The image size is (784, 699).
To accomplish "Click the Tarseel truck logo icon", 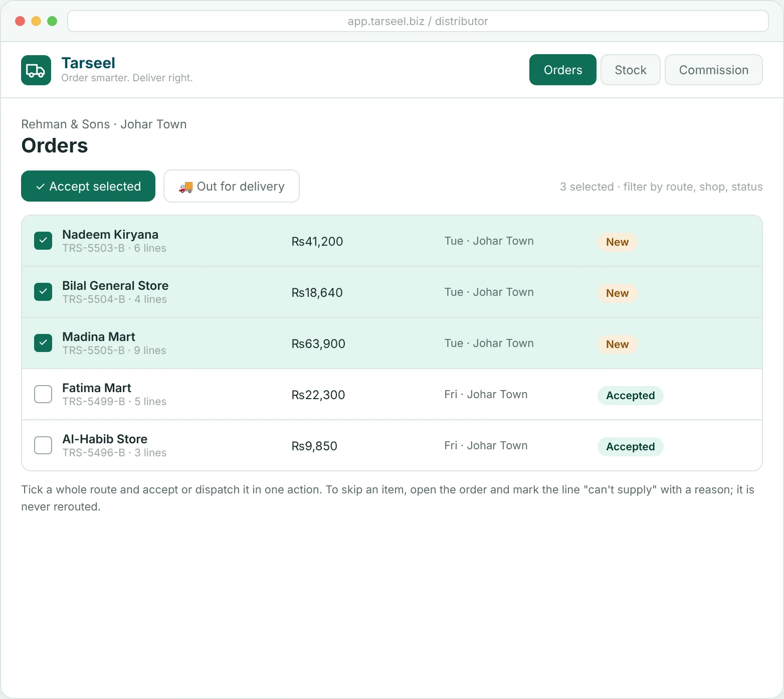I will click(x=36, y=70).
